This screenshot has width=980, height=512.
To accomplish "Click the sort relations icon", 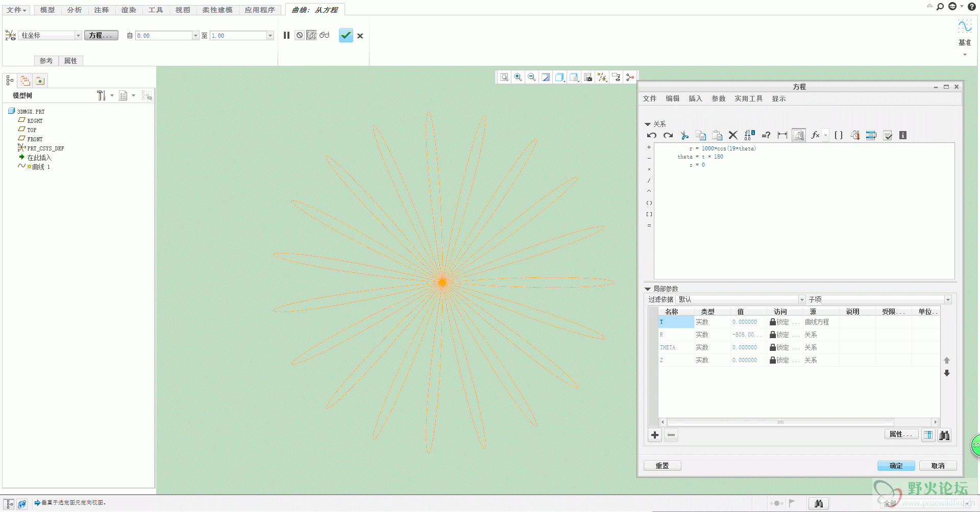I will tap(871, 135).
